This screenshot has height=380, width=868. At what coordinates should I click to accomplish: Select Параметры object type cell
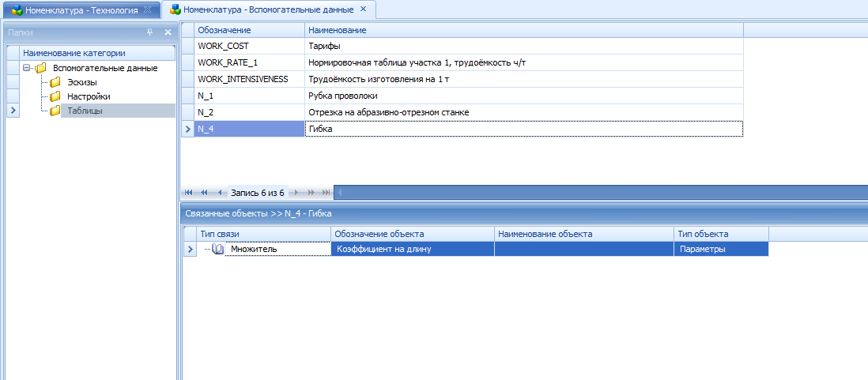click(x=721, y=250)
